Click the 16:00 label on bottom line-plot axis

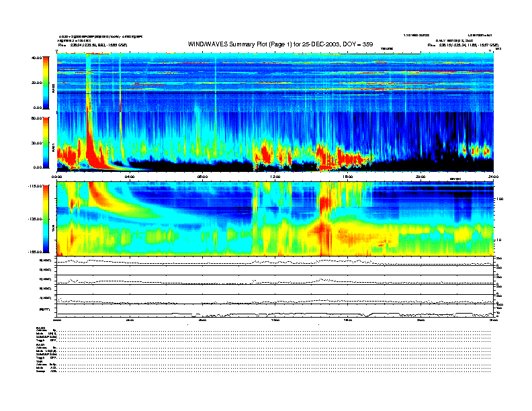point(348,320)
